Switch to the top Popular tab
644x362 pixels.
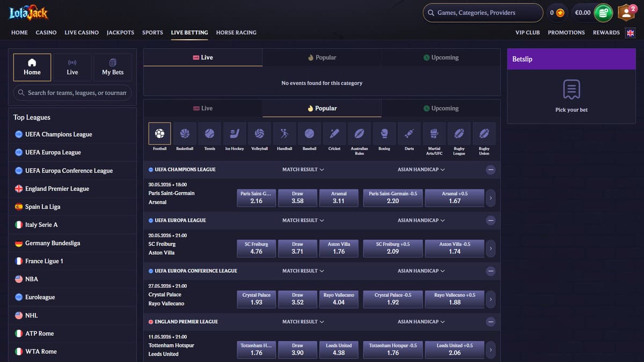(322, 57)
